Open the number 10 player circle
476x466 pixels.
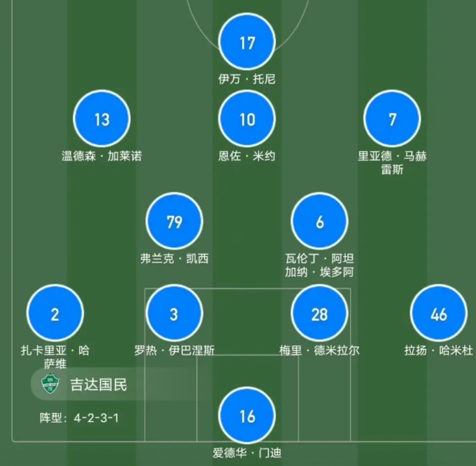pyautogui.click(x=247, y=119)
